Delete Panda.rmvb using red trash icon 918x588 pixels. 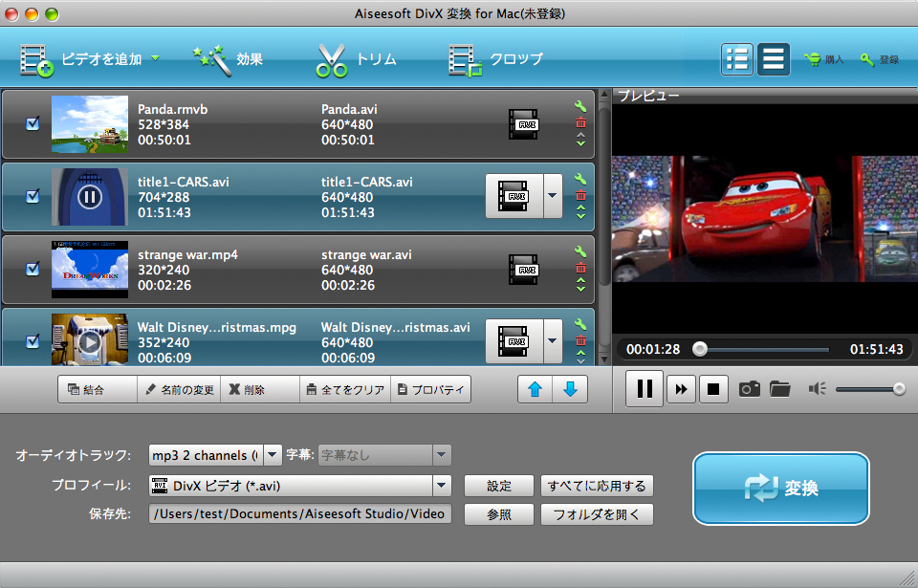[580, 122]
